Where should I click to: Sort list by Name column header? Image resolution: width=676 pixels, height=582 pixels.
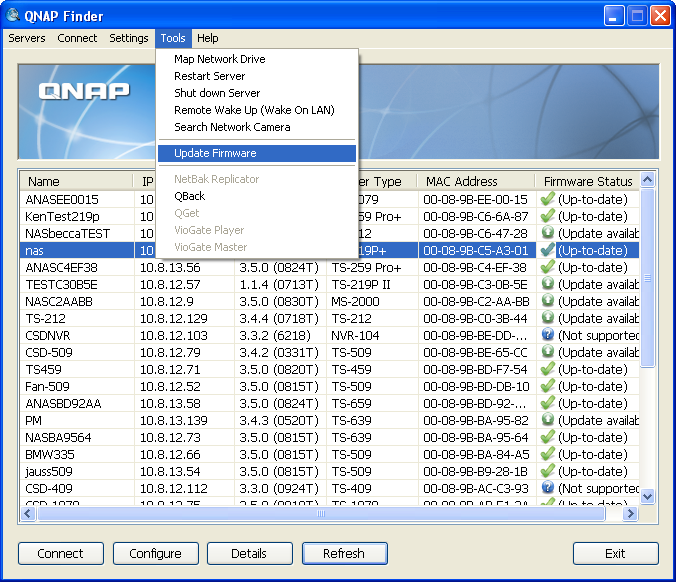(76, 181)
